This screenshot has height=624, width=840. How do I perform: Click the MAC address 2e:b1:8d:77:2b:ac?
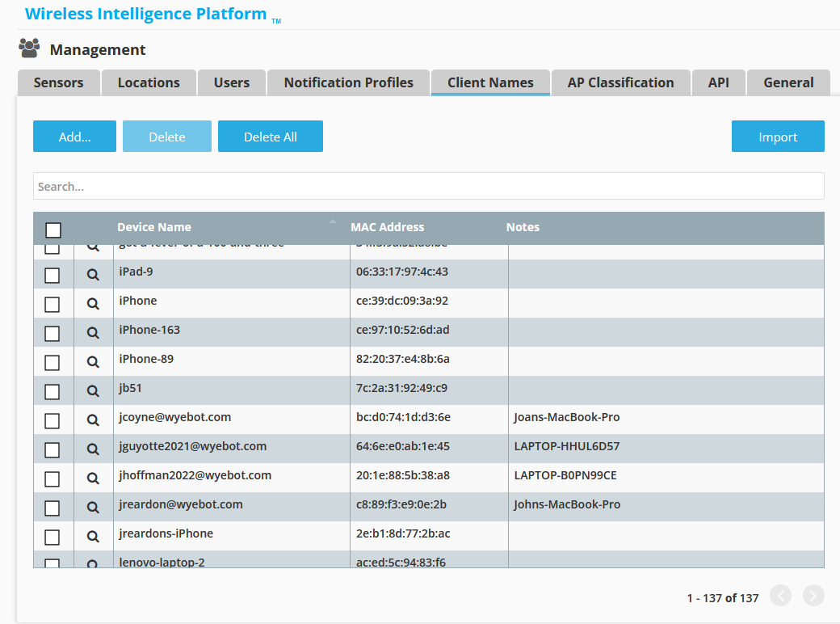403,533
